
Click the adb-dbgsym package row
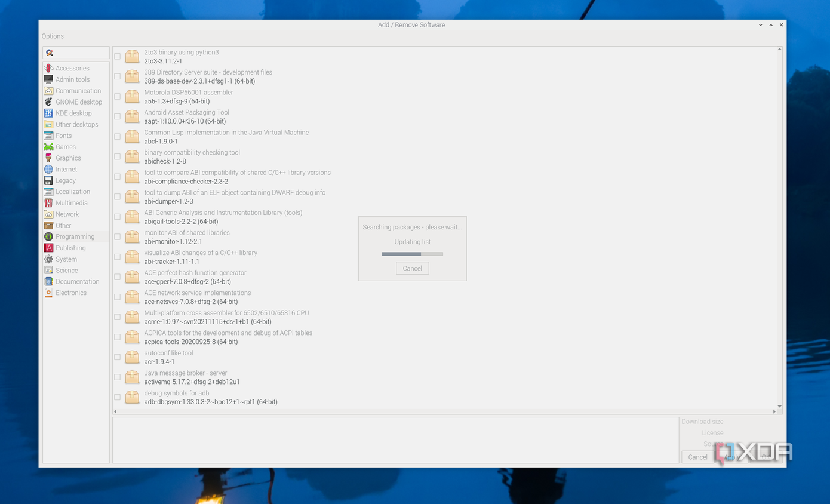(445, 398)
